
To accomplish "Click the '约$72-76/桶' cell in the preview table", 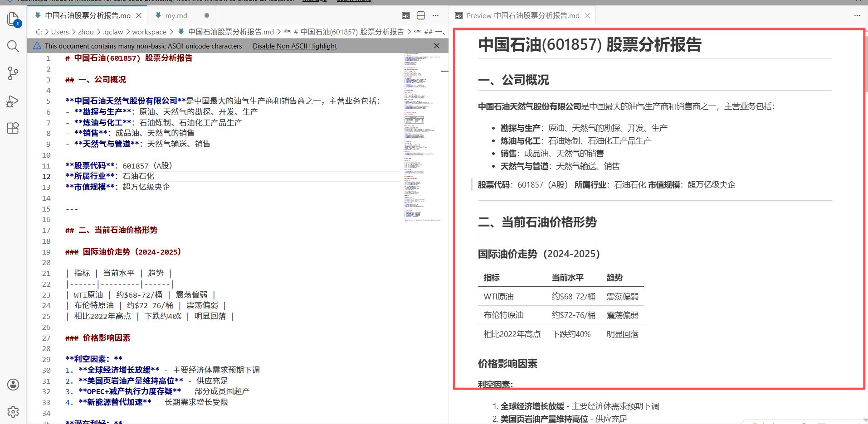I will click(573, 315).
